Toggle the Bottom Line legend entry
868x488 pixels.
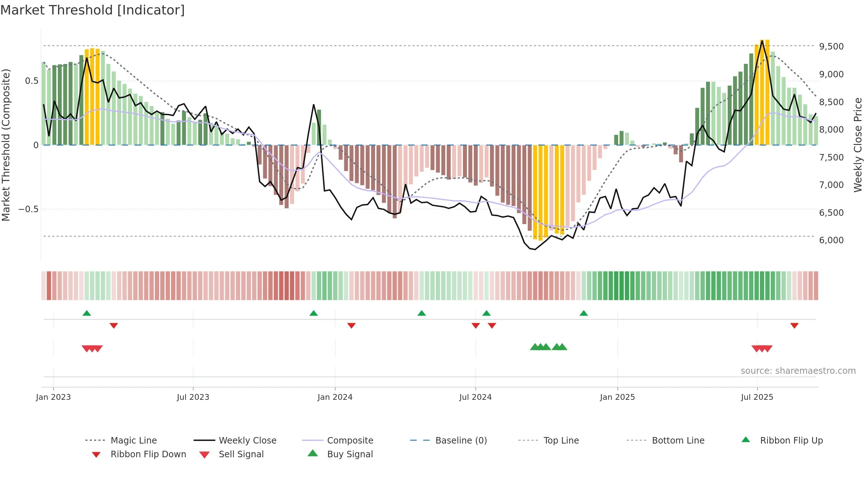pyautogui.click(x=665, y=440)
